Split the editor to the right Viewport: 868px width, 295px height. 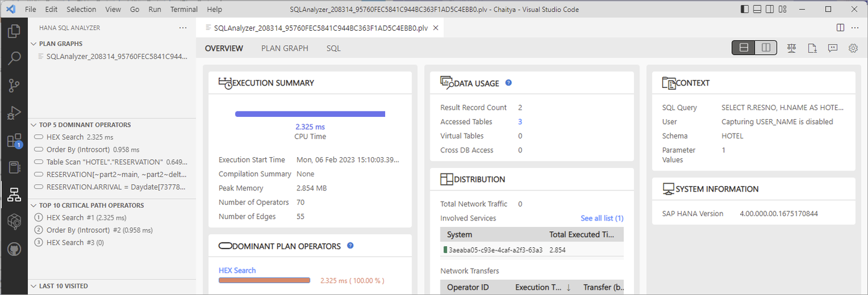click(x=840, y=28)
